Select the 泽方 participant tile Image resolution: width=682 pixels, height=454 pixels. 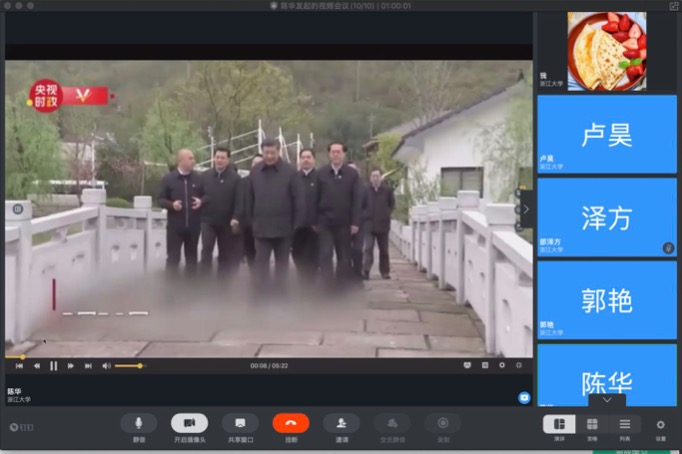[607, 217]
